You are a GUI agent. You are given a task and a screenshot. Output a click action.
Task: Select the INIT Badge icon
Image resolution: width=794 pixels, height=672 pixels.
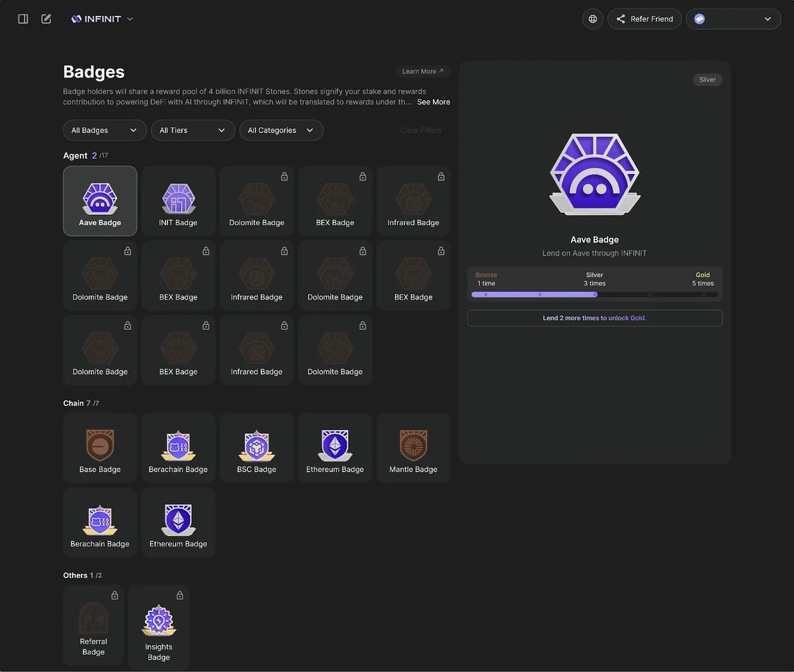pos(179,198)
